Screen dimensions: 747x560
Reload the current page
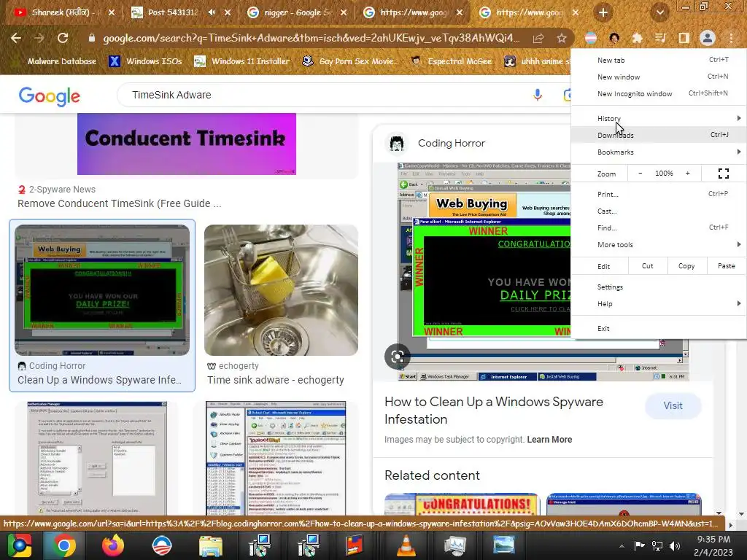[63, 38]
